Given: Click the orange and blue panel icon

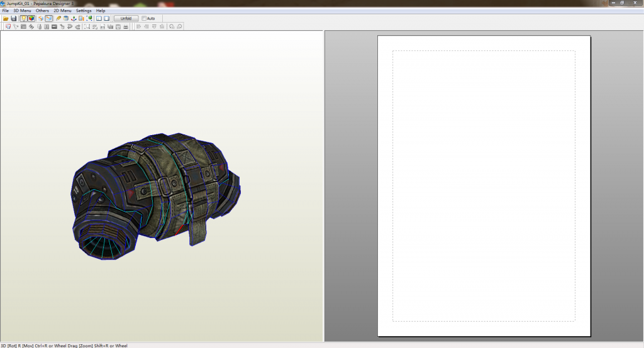Looking at the screenshot, I should pos(81,18).
